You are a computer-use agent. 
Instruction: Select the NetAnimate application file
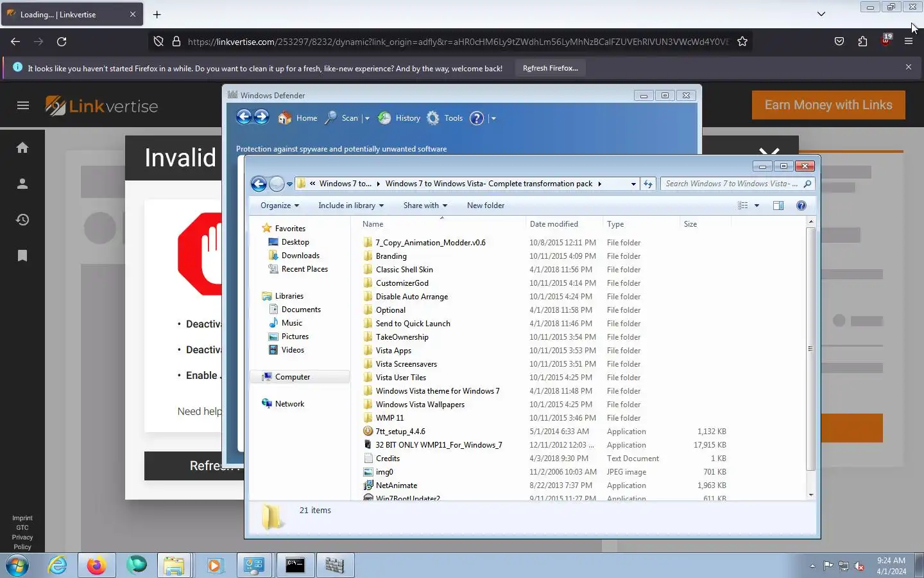396,486
